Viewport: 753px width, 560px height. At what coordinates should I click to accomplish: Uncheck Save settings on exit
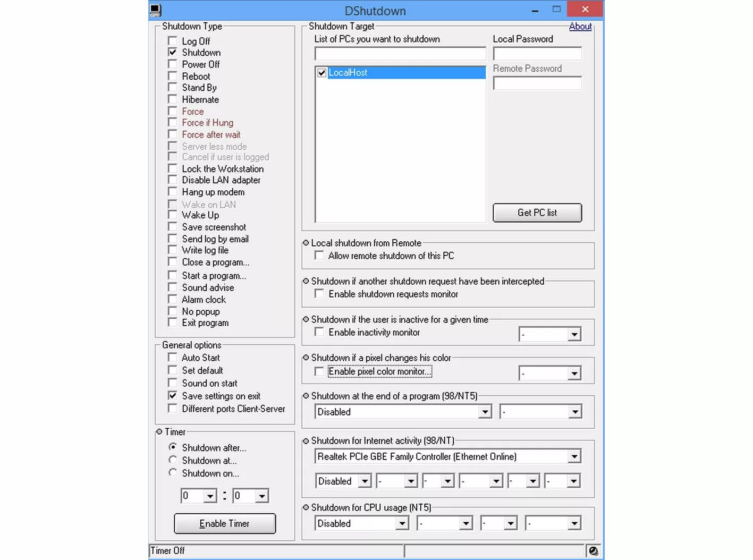tap(172, 396)
